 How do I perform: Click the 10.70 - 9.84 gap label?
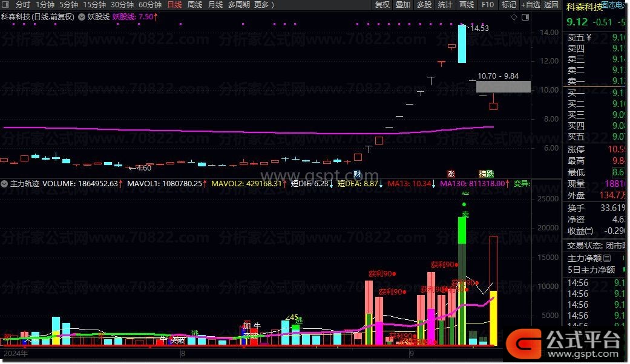[x=498, y=76]
